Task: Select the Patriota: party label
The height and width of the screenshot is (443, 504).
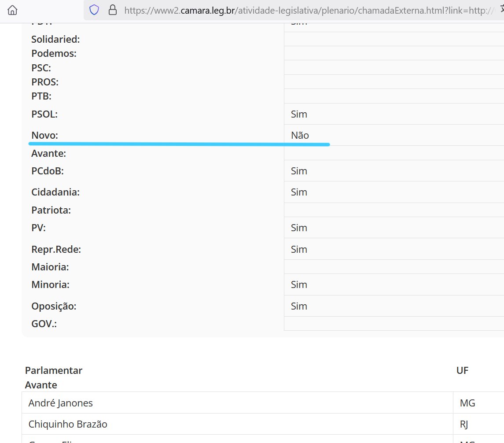Action: [x=51, y=210]
